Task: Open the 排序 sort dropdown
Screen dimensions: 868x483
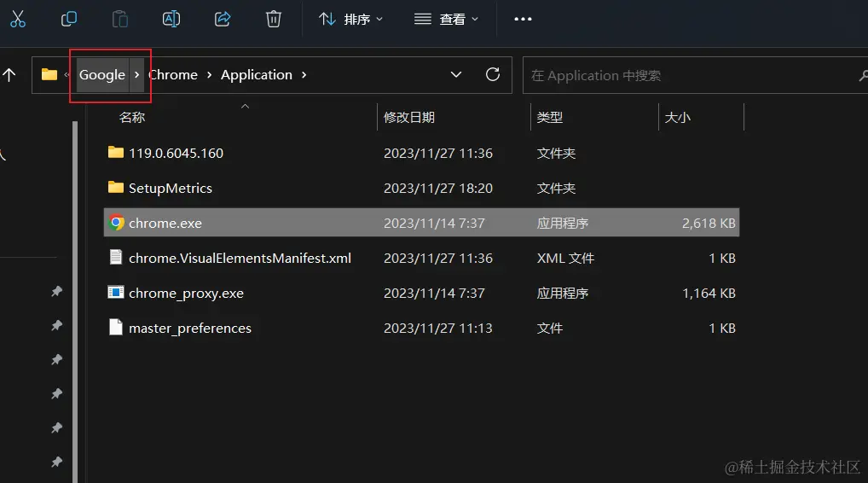Action: coord(351,20)
